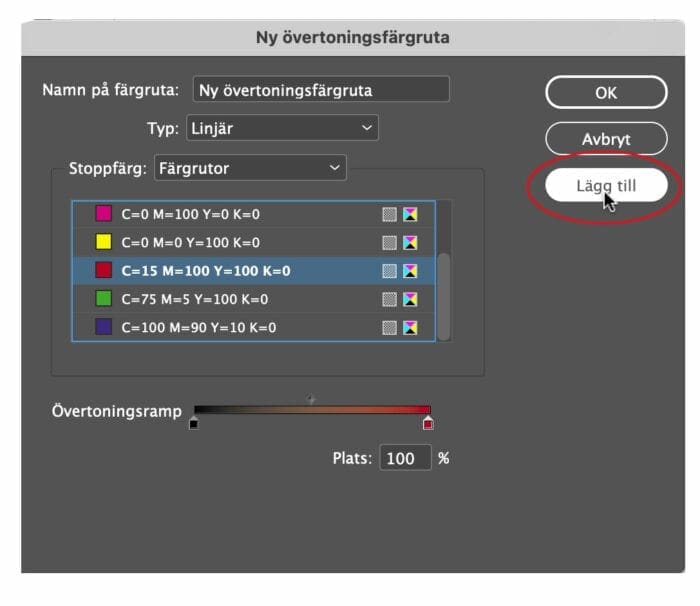Open the Typ dropdown showing Linjär
Viewport: 700px width, 606px height.
(282, 128)
